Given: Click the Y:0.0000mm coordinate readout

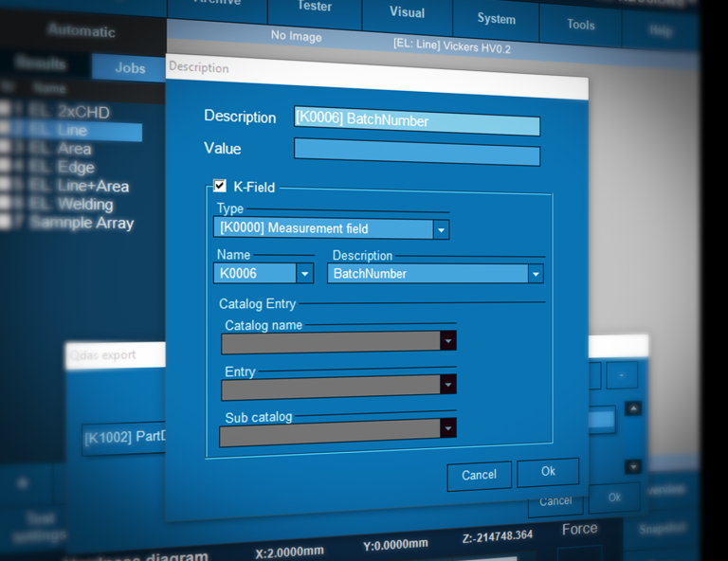Looking at the screenshot, I should click(x=395, y=545).
